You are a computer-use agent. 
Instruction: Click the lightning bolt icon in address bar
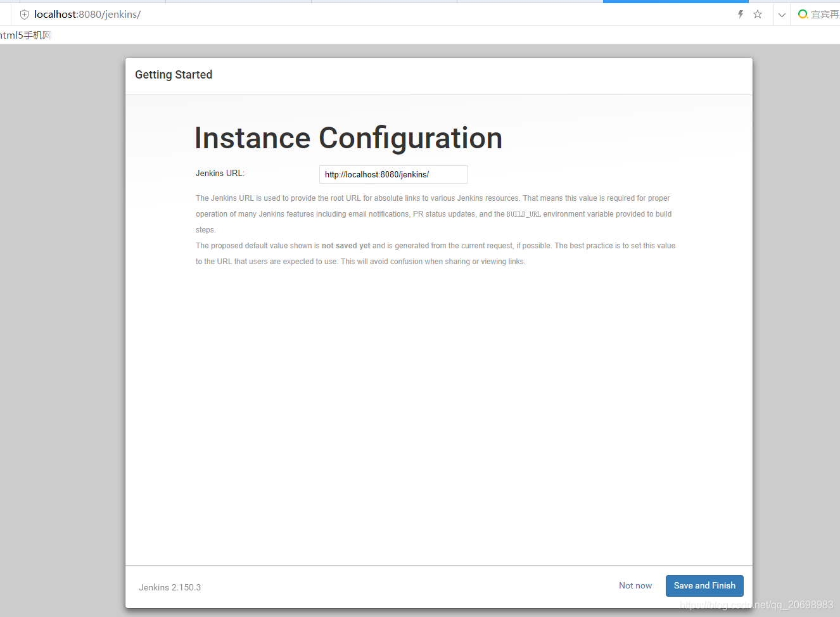[741, 15]
